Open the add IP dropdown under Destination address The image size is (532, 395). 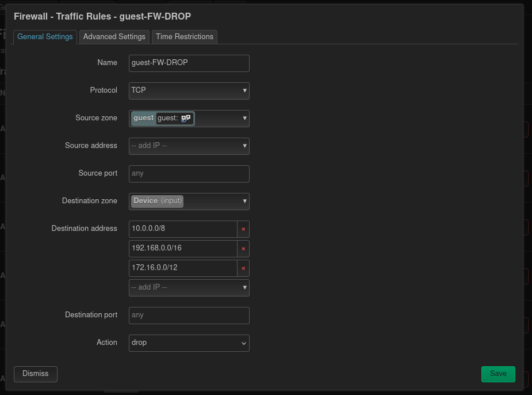244,287
